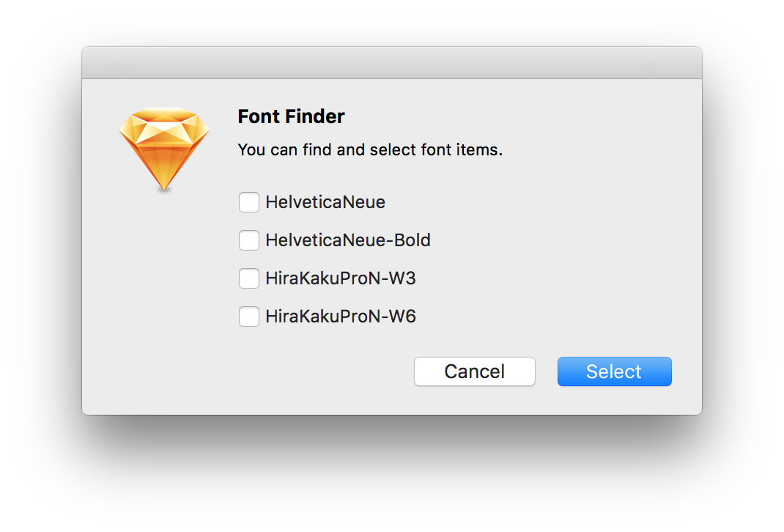Confirm font selection with Select
784x532 pixels.
click(x=614, y=372)
